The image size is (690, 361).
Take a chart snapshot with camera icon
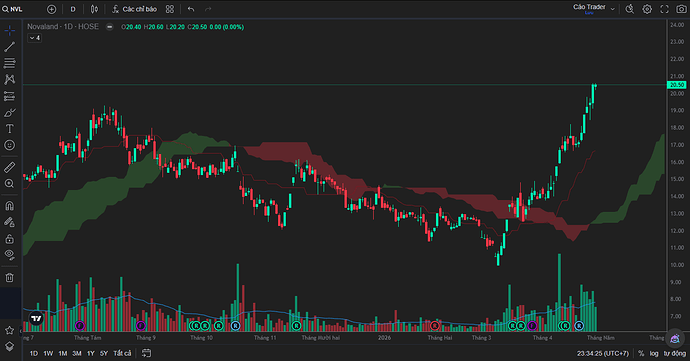click(681, 9)
